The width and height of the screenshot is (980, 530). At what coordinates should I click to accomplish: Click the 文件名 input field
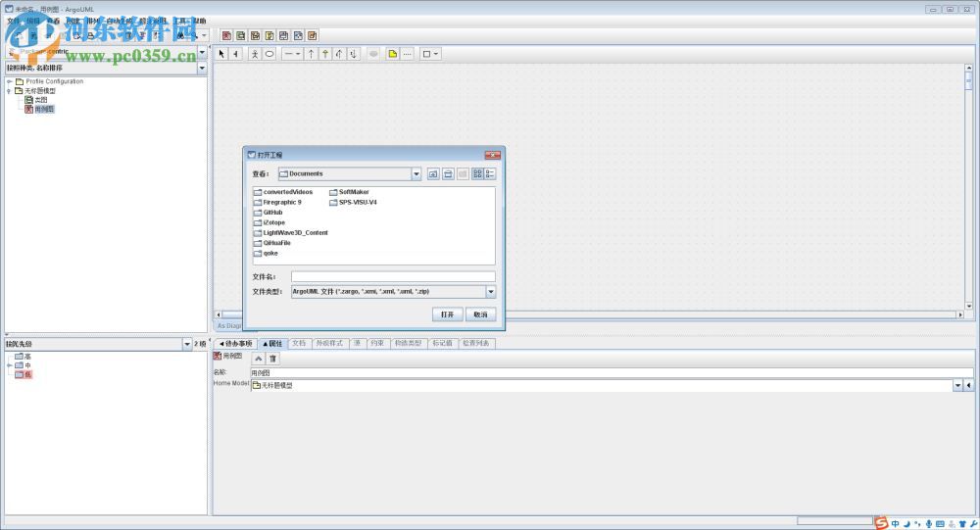click(392, 277)
